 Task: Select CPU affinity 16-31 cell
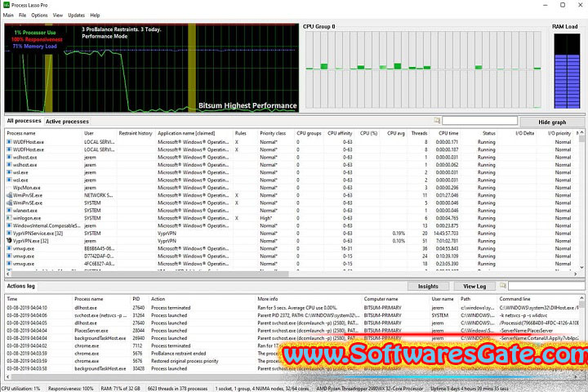point(347,249)
